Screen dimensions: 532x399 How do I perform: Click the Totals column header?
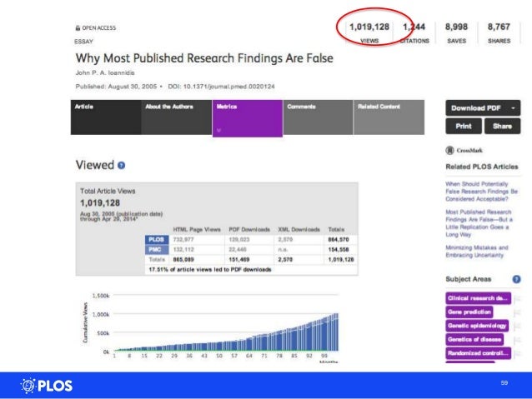pos(336,230)
